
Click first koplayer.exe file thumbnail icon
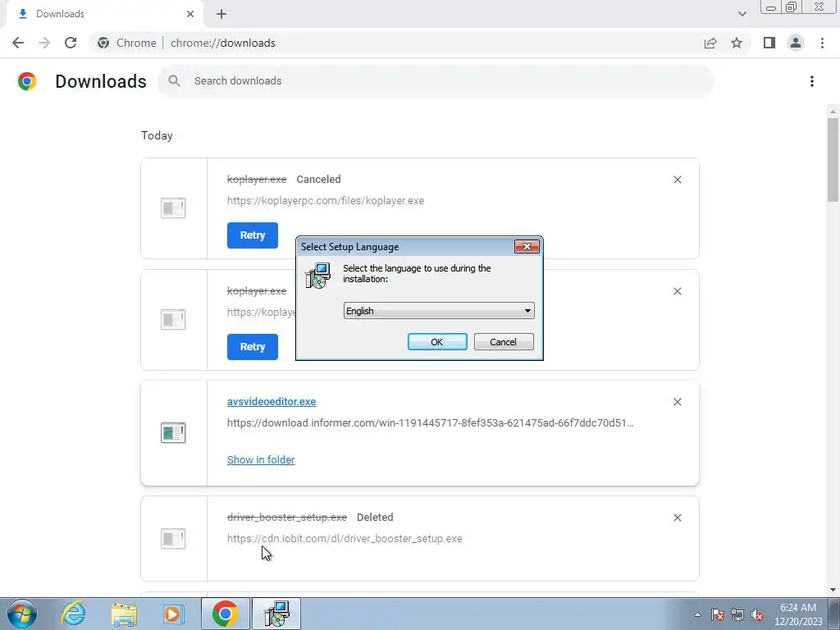tap(173, 208)
